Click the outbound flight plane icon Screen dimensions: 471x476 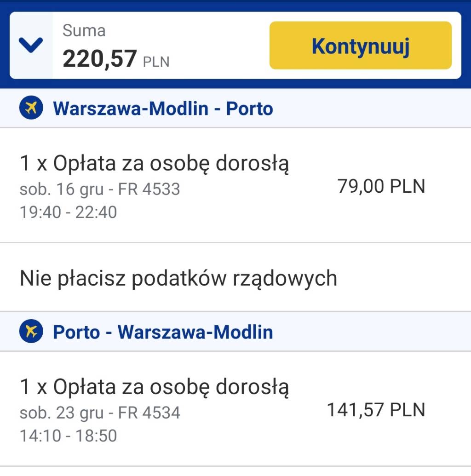[x=31, y=108]
